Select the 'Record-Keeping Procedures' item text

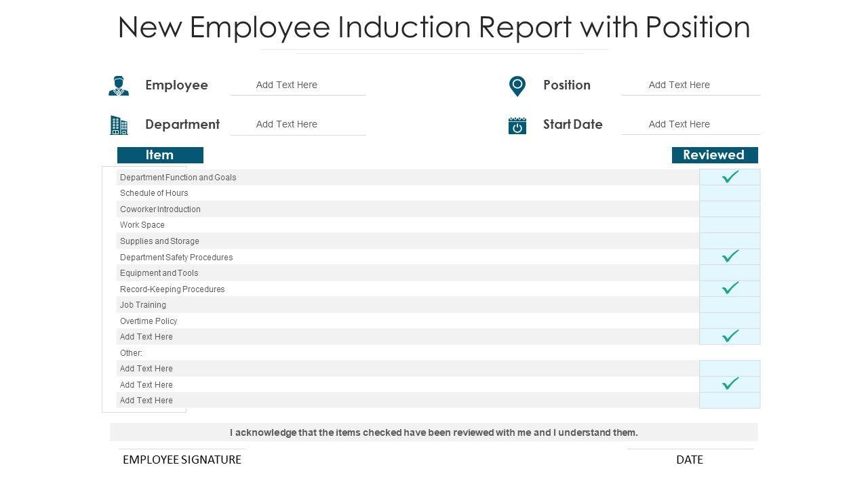coord(172,289)
